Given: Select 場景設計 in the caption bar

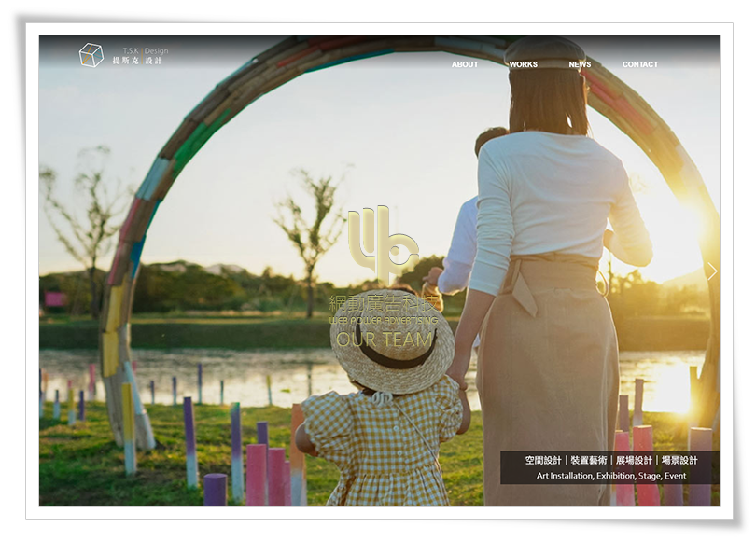Looking at the screenshot, I should pyautogui.click(x=679, y=460).
